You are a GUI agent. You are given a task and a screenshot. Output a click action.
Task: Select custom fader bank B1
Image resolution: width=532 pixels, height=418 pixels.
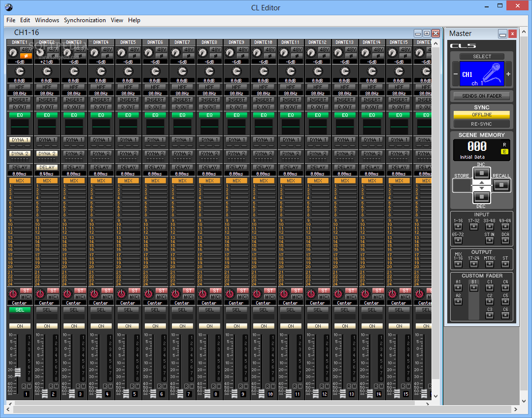tap(474, 288)
